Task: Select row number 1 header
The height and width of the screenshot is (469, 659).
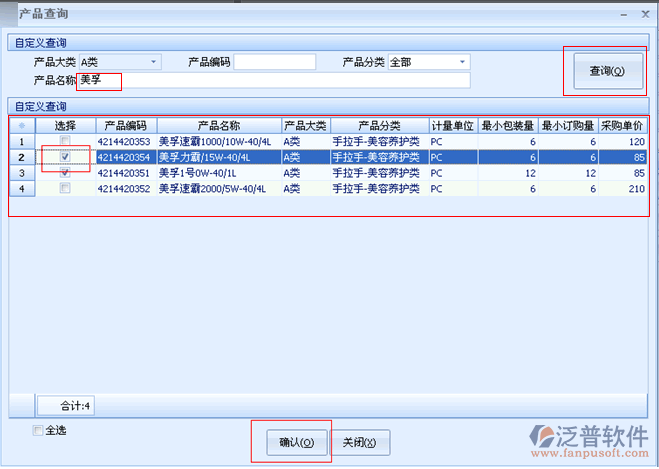Action: tap(22, 141)
